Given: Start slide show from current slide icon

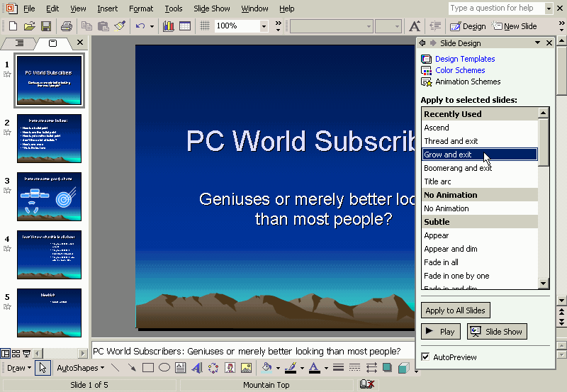Looking at the screenshot, I should point(26,353).
